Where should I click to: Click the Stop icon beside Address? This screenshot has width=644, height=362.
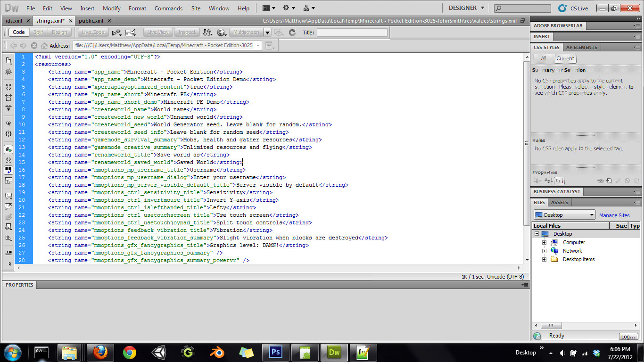click(x=34, y=46)
